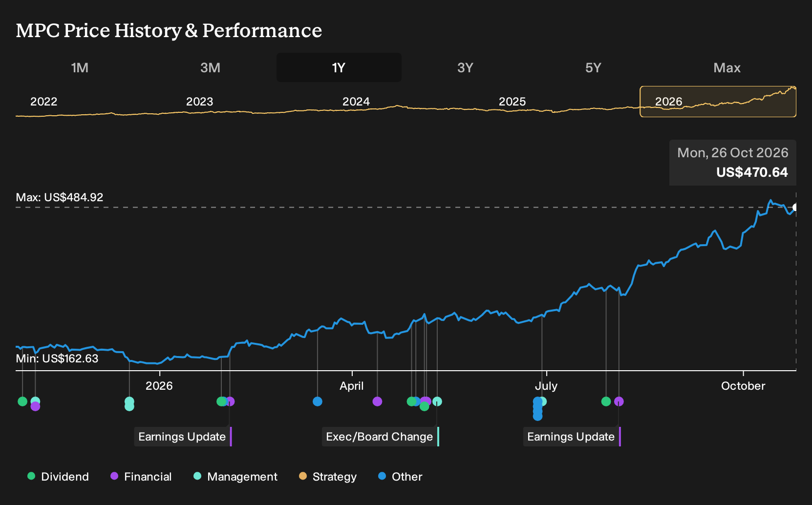
Task: Open teal Management marker above Exec/Board Change
Action: point(437,401)
